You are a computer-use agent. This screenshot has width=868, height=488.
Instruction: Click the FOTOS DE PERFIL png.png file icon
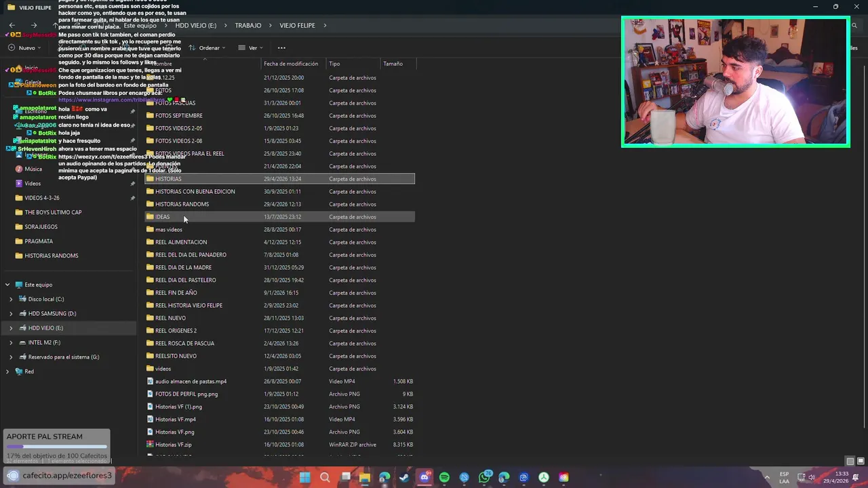pos(150,394)
